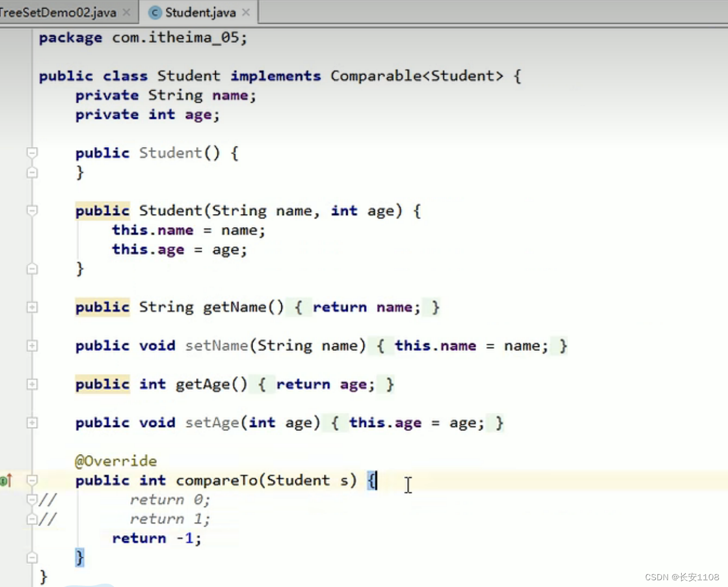Click the implements-method gutter icon beside compareTo
The width and height of the screenshot is (728, 587).
[x=6, y=481]
